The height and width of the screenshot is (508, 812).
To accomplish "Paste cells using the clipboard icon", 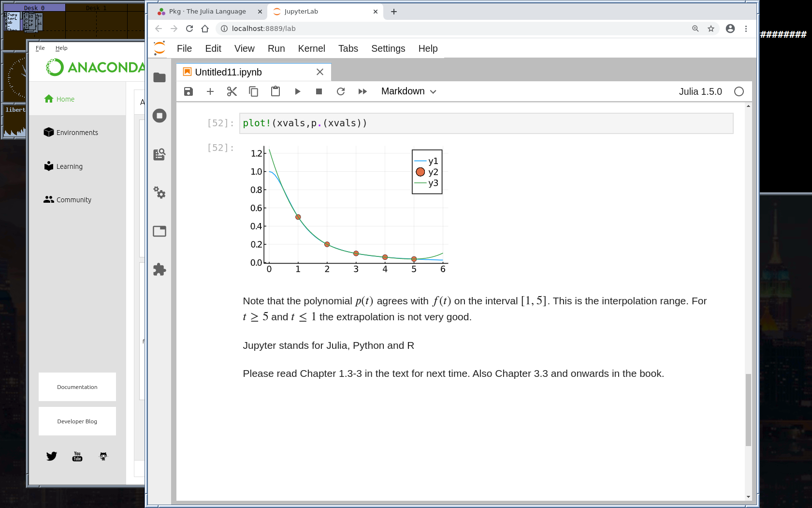I will 275,91.
